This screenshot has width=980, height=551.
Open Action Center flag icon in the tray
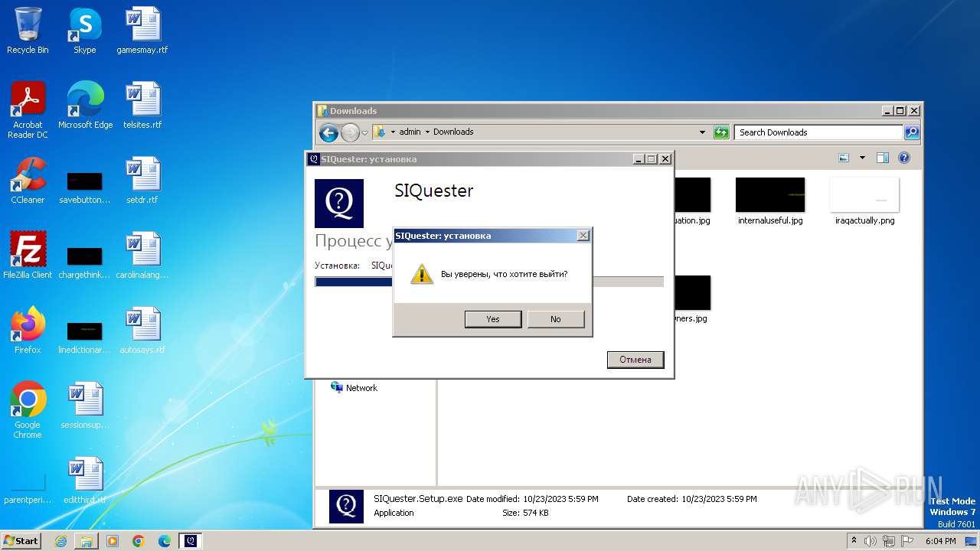click(x=907, y=541)
